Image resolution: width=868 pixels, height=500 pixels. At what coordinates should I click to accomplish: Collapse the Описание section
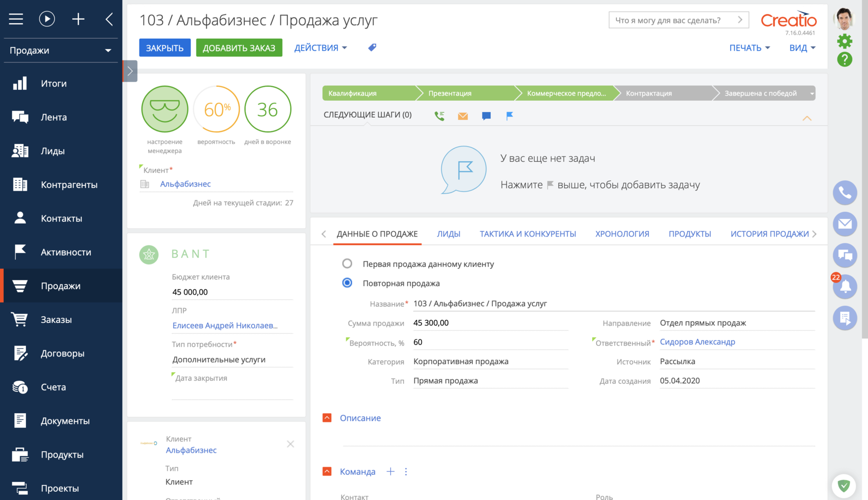pyautogui.click(x=327, y=418)
